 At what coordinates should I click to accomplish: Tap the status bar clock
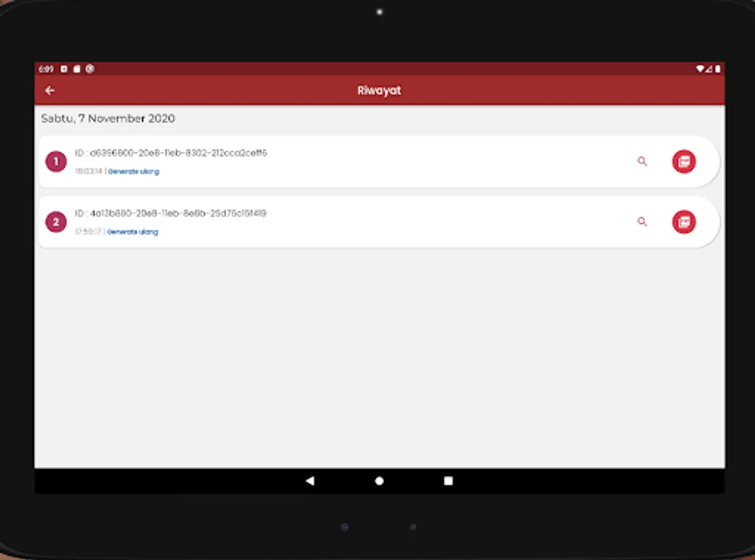click(x=46, y=69)
